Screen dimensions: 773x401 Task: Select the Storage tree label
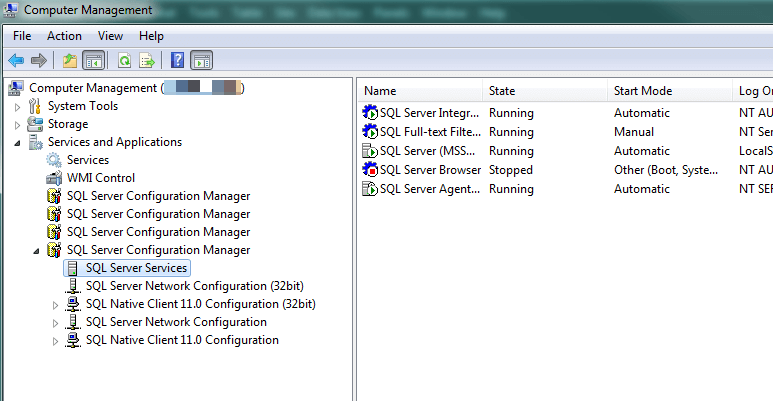[68, 124]
